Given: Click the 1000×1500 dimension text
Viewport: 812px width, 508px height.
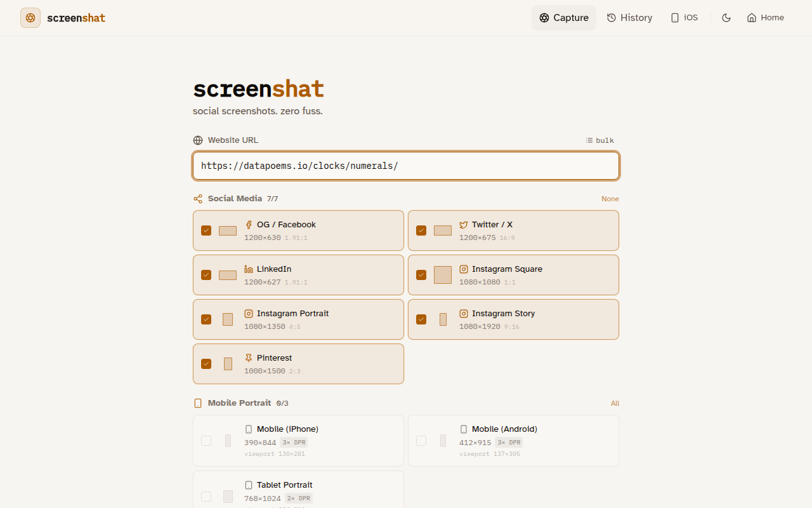Looking at the screenshot, I should (x=265, y=371).
